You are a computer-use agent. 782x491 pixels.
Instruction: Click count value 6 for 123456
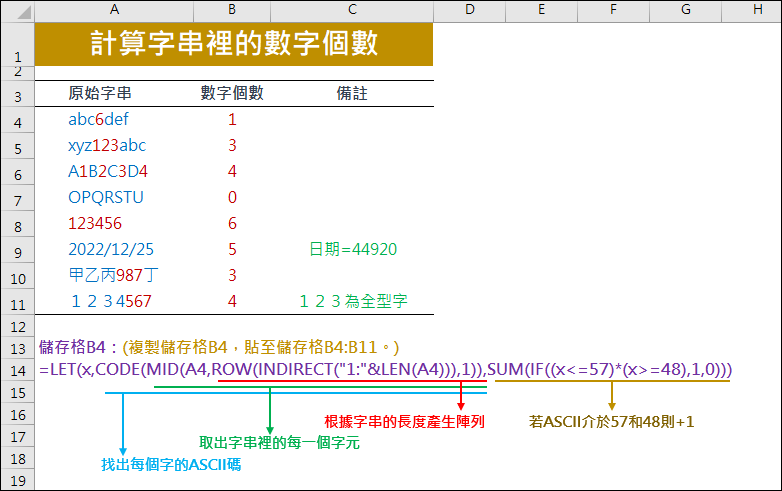[232, 223]
